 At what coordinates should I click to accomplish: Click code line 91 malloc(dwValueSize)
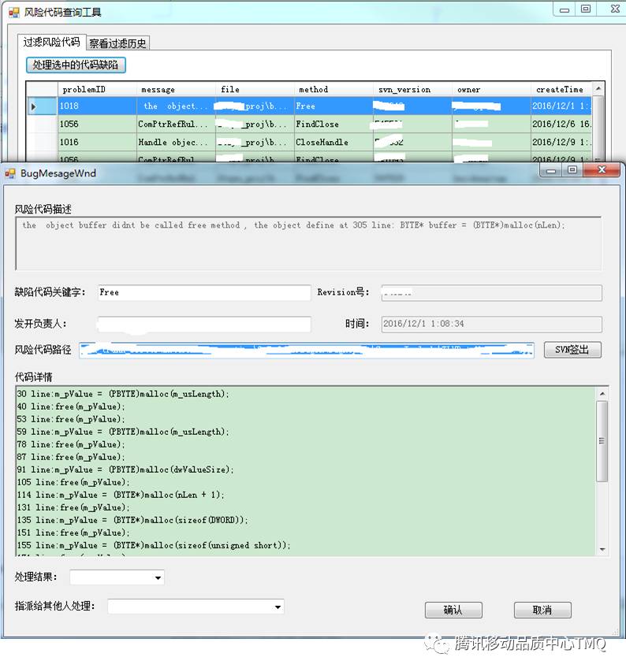125,470
